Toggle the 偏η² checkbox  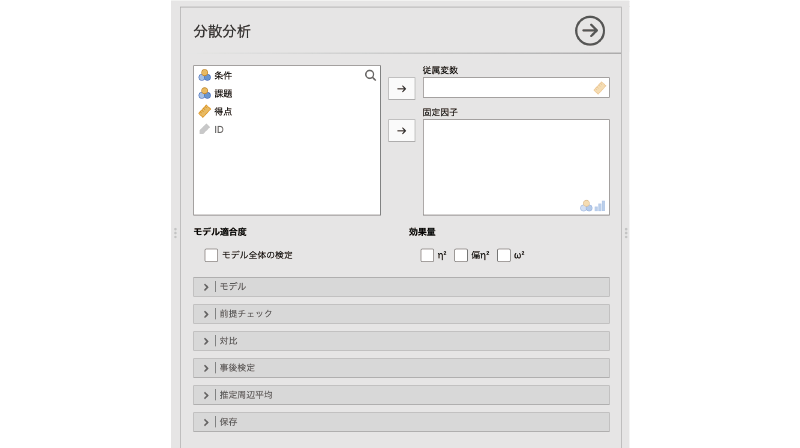(461, 255)
